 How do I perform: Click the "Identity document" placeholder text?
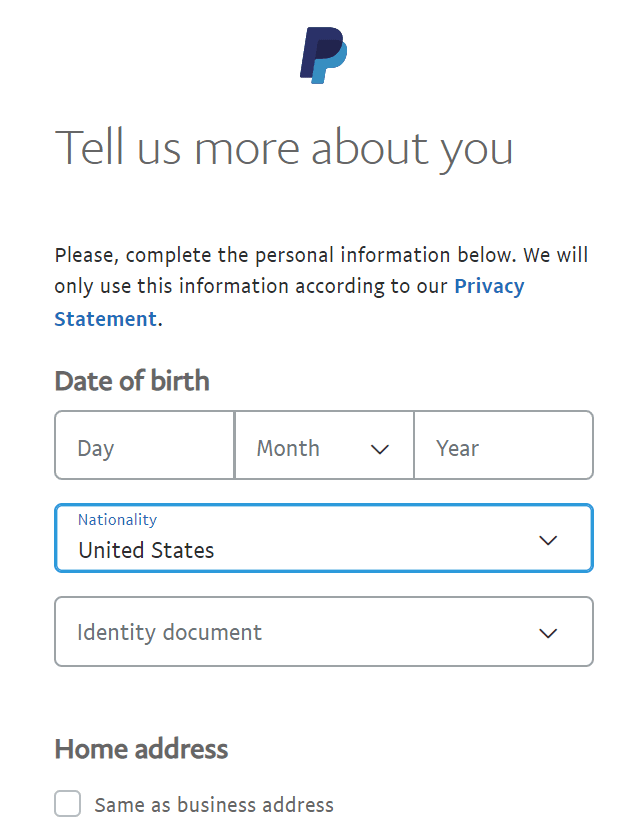(x=169, y=632)
